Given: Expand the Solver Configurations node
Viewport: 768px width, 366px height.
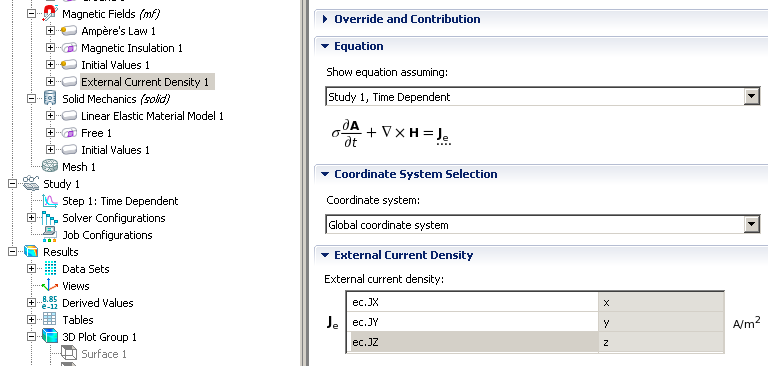Looking at the screenshot, I should 31,218.
